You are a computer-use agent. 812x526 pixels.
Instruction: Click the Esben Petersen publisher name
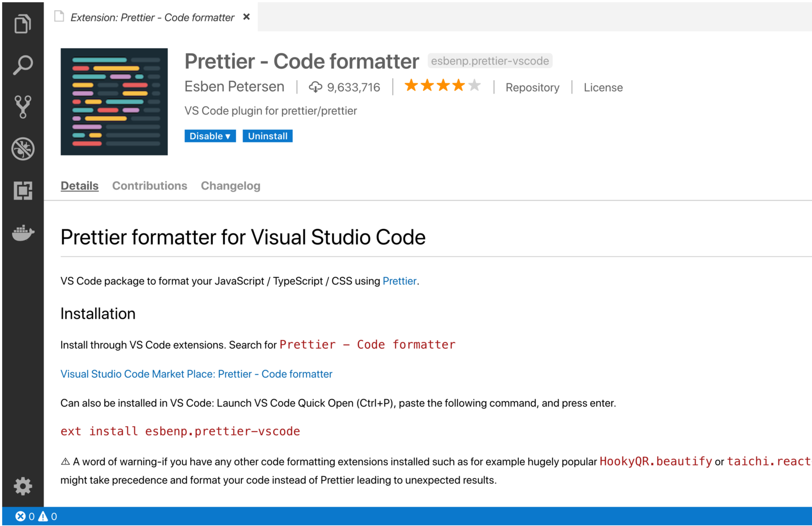234,87
